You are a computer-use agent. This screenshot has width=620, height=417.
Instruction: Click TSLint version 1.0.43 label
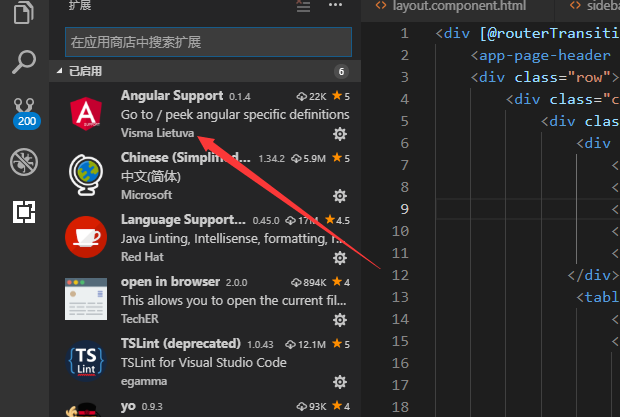260,345
